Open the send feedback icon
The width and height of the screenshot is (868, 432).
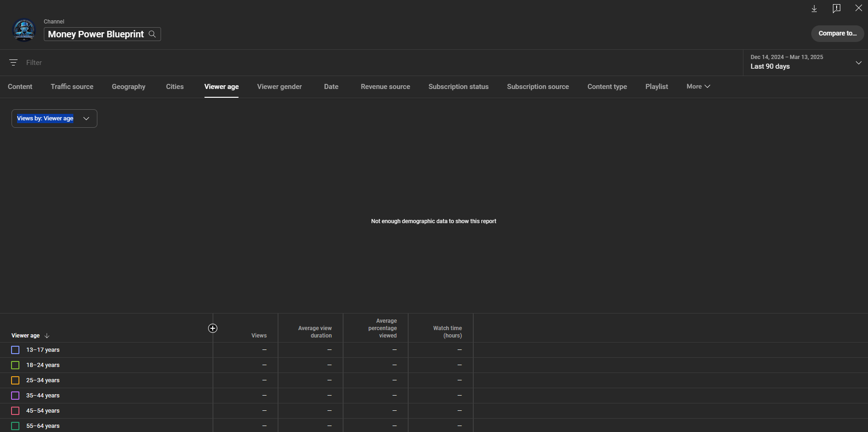[836, 8]
